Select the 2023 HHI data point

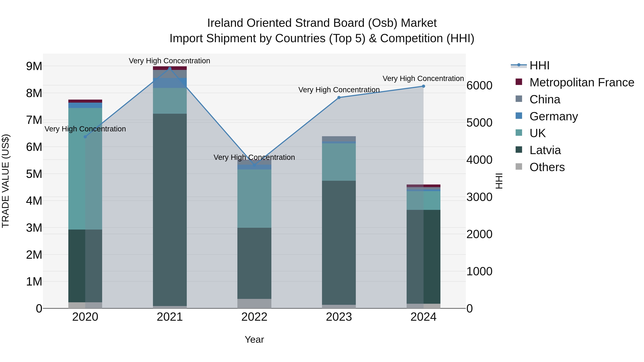click(x=339, y=97)
